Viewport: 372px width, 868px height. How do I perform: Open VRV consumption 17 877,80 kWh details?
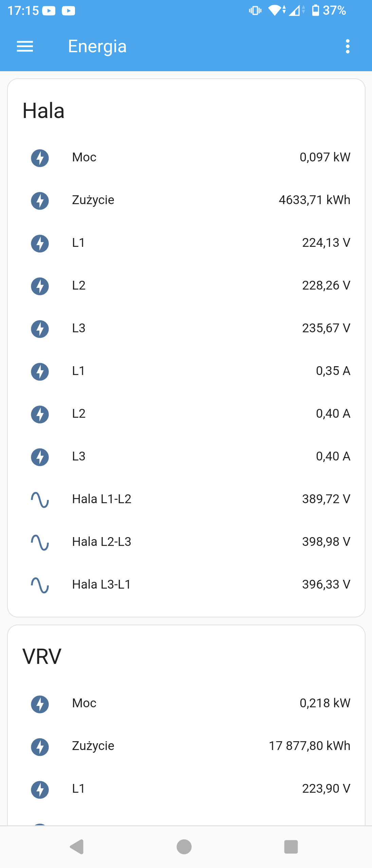186,746
